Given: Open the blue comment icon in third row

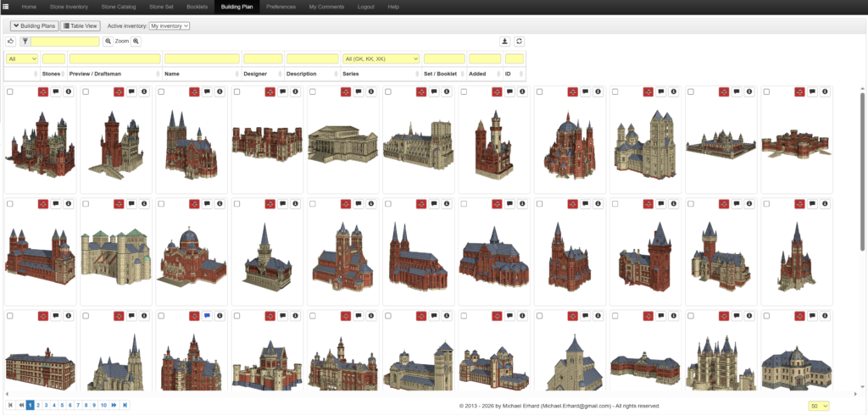Looking at the screenshot, I should [207, 316].
